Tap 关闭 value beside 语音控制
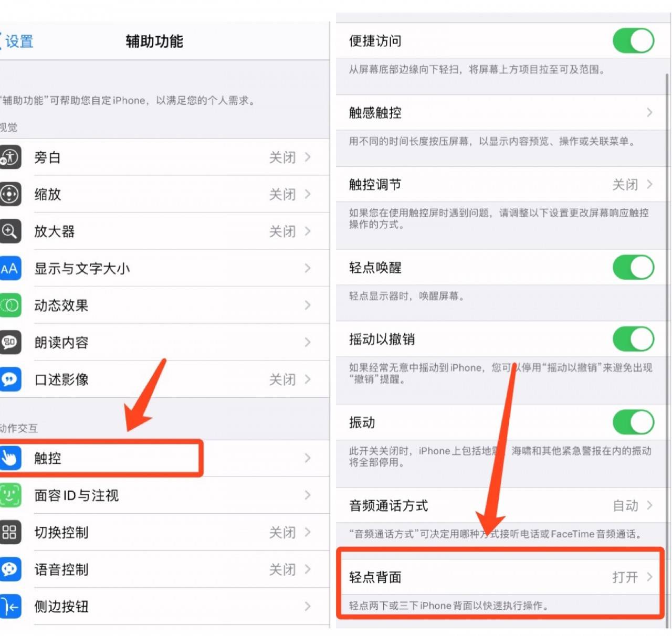The height and width of the screenshot is (636, 672). coord(282,569)
